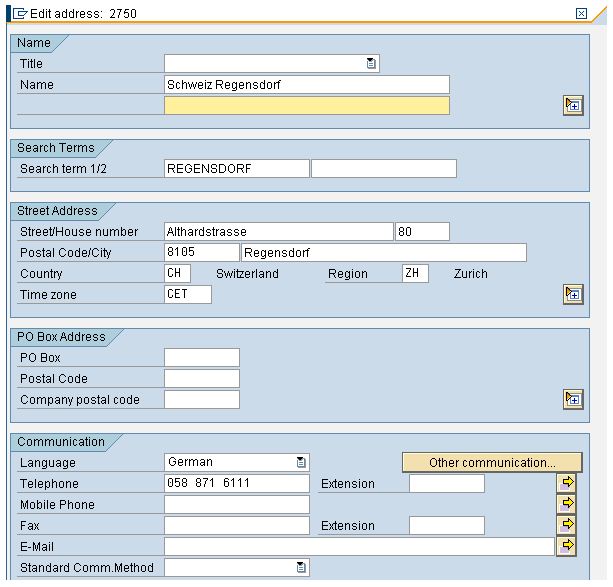Open the Standard Comm.Method dropdown
The width and height of the screenshot is (613, 587).
pos(301,567)
